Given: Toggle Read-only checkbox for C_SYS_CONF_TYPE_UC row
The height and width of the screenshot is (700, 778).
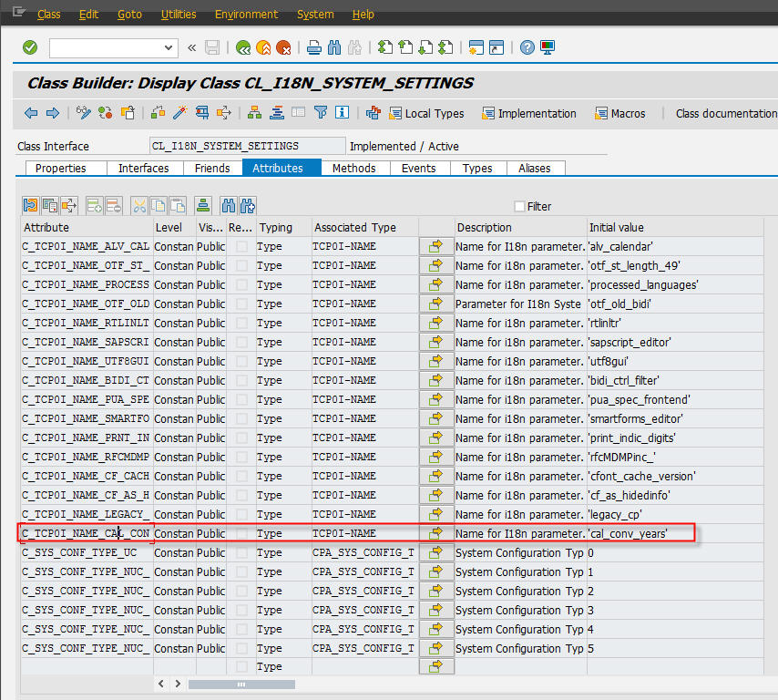Looking at the screenshot, I should tap(241, 552).
